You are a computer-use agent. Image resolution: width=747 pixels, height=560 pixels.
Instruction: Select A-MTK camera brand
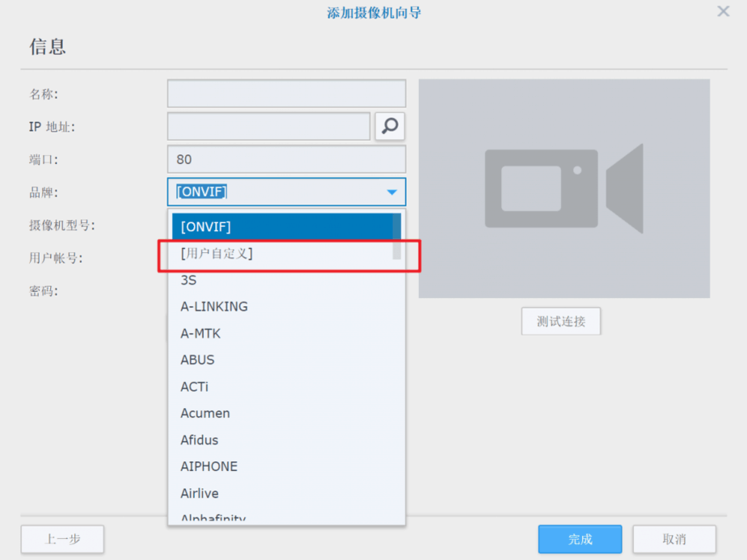[285, 334]
